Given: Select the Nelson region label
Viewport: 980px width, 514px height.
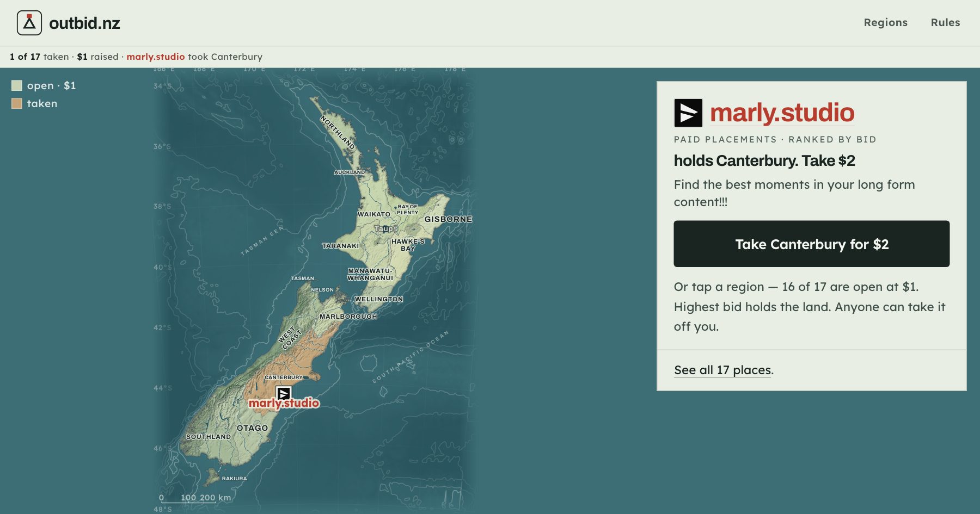Looking at the screenshot, I should pyautogui.click(x=322, y=290).
